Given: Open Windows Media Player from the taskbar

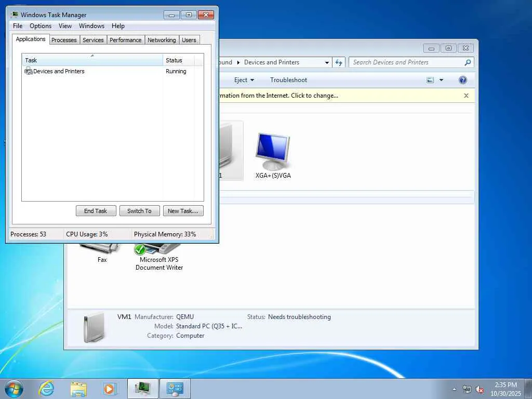Looking at the screenshot, I should click(x=110, y=389).
